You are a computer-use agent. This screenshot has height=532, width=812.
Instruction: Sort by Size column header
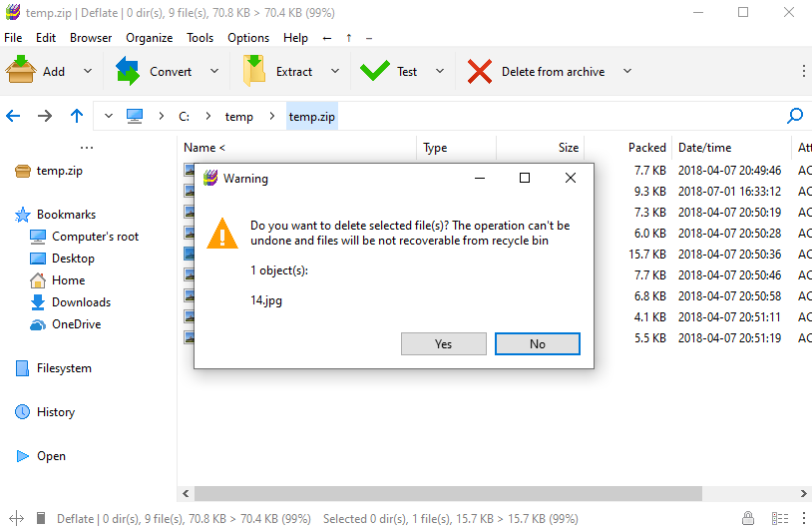click(x=541, y=148)
